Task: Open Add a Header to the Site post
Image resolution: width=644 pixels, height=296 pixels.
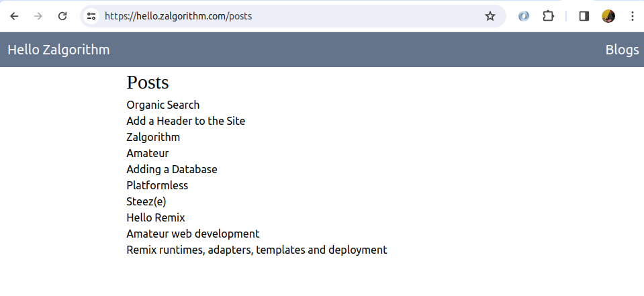Action: pyautogui.click(x=185, y=121)
